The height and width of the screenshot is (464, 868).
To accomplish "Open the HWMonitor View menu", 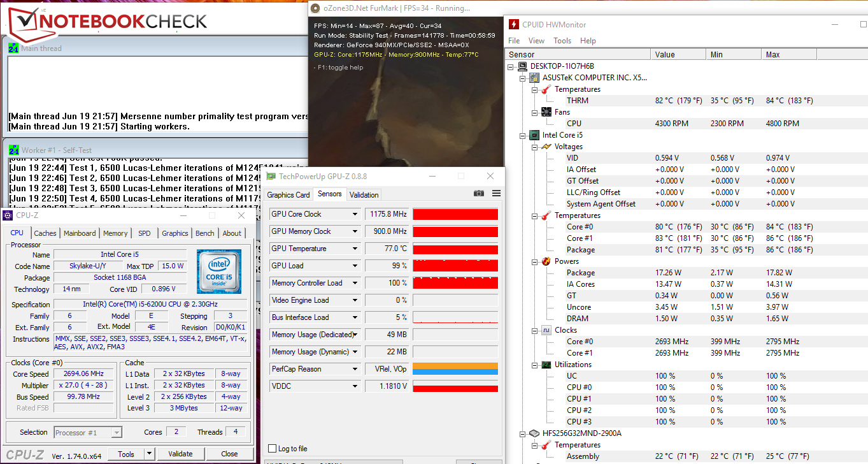I will [x=536, y=41].
